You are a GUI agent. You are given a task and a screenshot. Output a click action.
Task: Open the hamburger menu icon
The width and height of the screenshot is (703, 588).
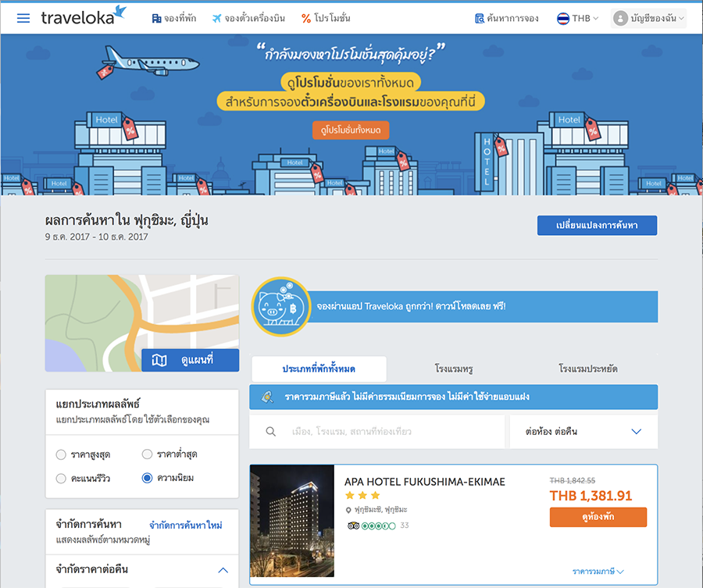[23, 18]
